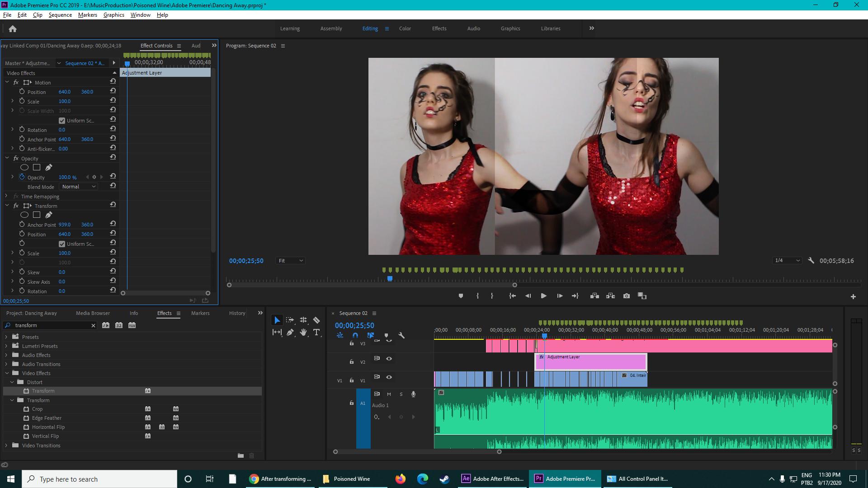Enable voice-over record on A1
This screenshot has width=868, height=488.
pos(413,394)
